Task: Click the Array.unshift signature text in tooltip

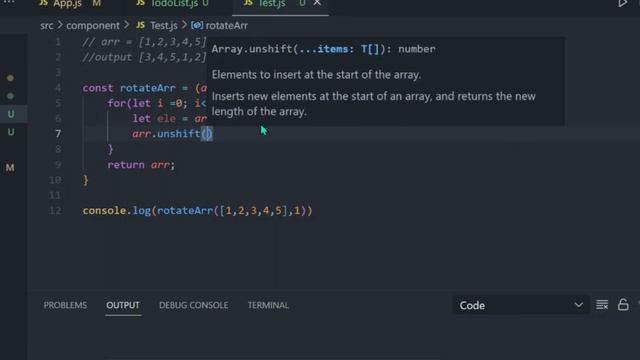Action: tap(323, 49)
